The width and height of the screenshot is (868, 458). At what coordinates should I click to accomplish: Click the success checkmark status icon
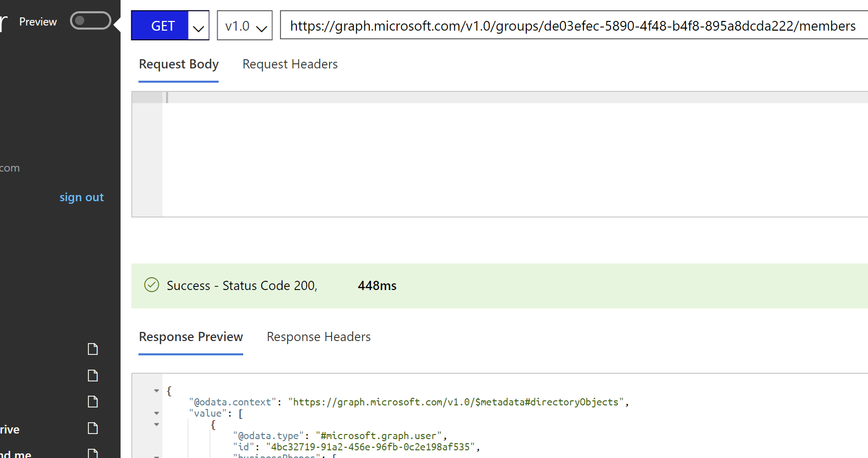[x=152, y=285]
